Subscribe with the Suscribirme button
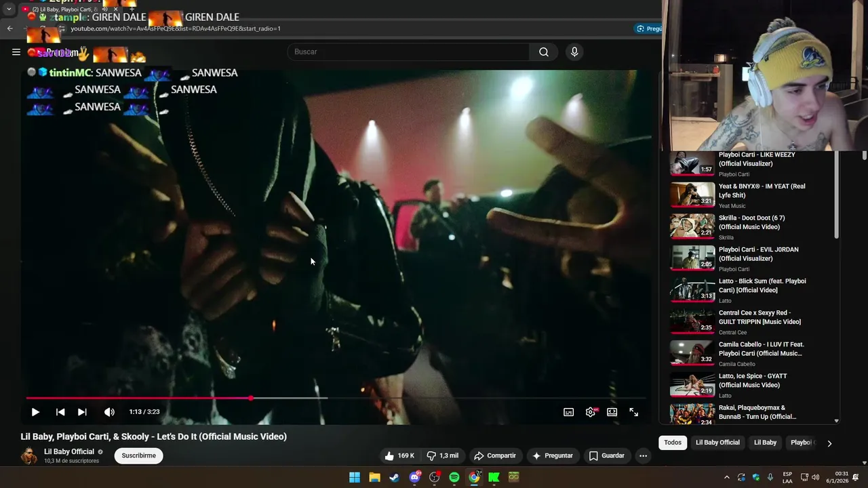Image resolution: width=868 pixels, height=488 pixels. click(139, 455)
